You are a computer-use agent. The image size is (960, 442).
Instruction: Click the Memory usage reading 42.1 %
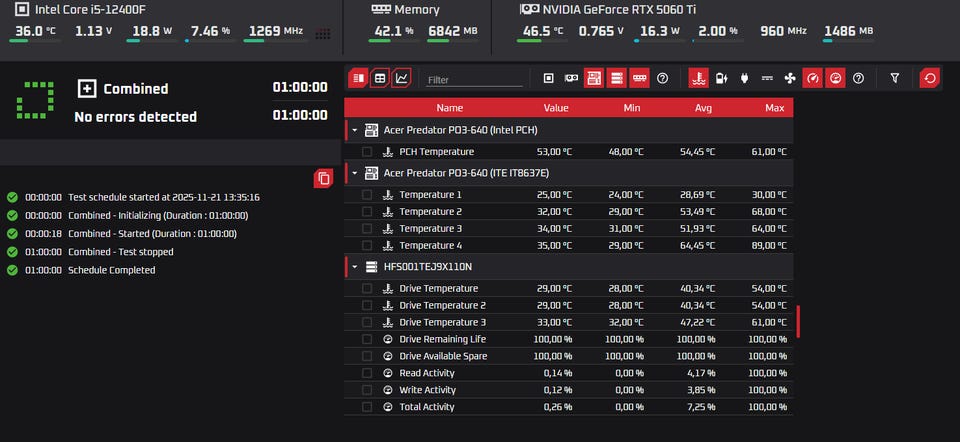(394, 31)
